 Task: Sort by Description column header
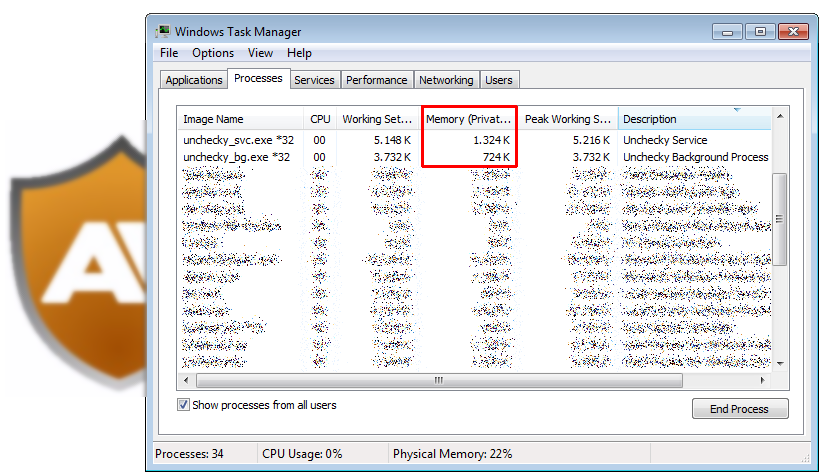click(695, 119)
